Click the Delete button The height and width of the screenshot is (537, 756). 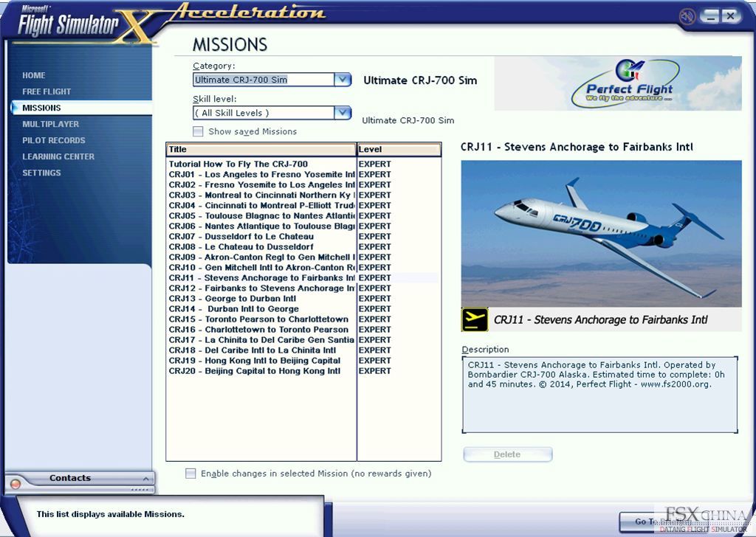(508, 454)
